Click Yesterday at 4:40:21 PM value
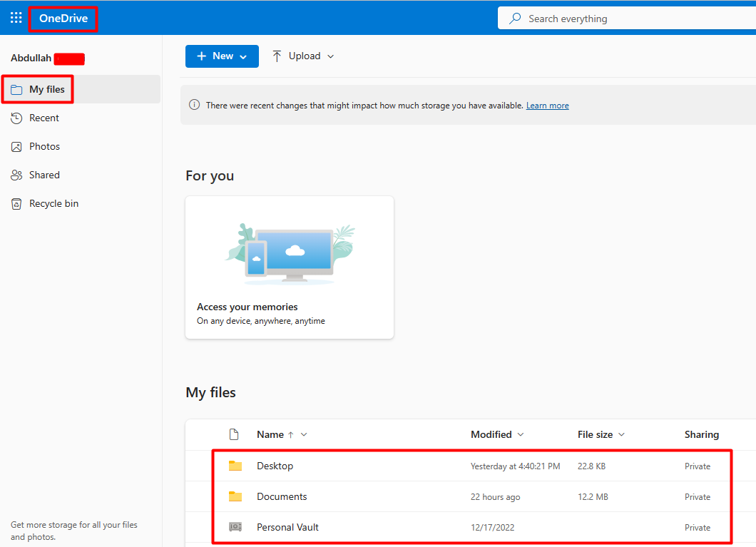This screenshot has height=547, width=756. pyautogui.click(x=515, y=466)
